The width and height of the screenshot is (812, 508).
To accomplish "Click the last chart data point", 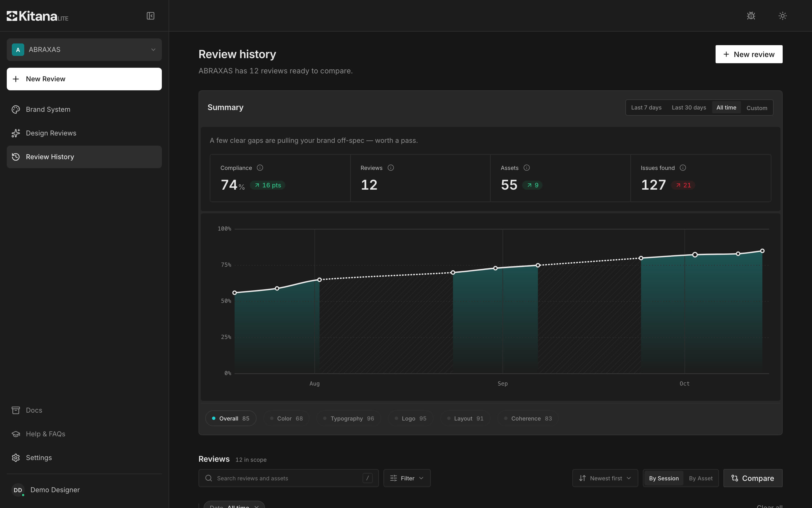I will tap(762, 251).
